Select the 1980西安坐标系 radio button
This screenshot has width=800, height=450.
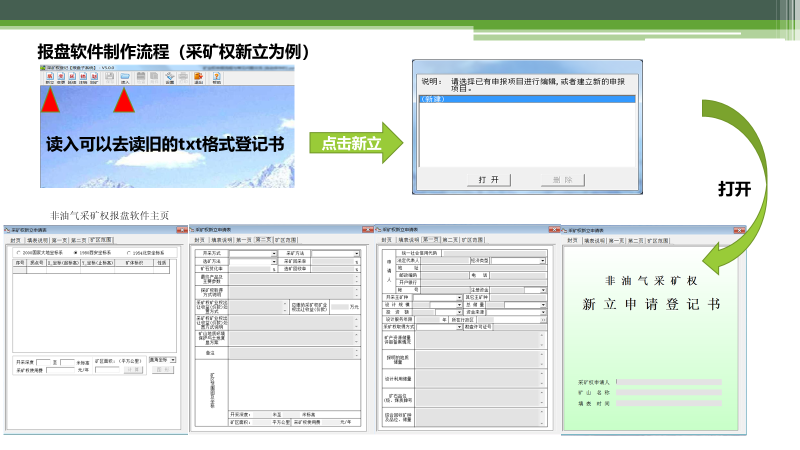76,252
